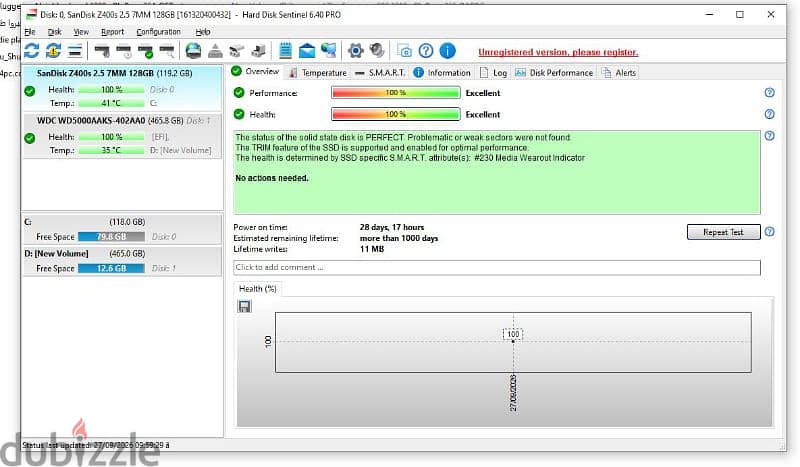
Task: Switch to the Log tab
Action: (493, 73)
